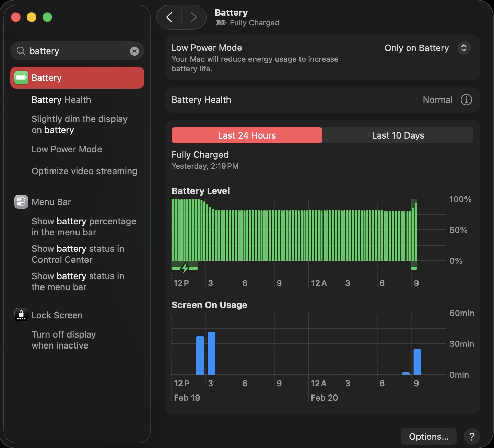Open the Low Power Mode dropdown

427,48
